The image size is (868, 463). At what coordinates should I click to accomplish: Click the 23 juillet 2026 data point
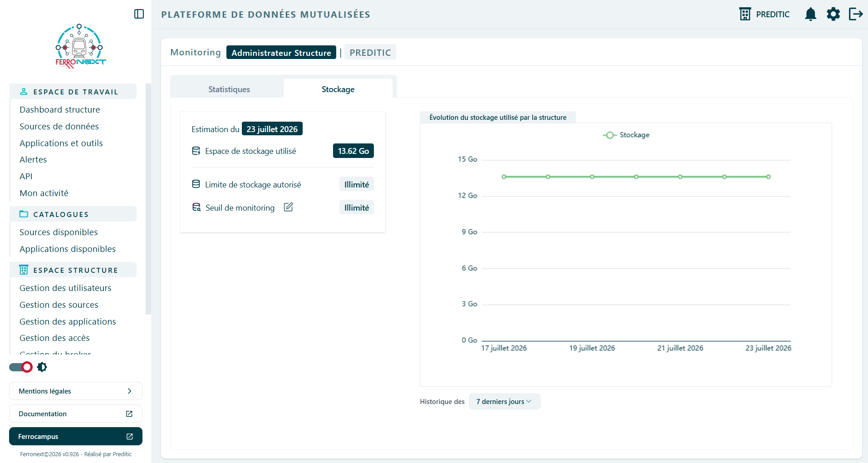(x=768, y=177)
